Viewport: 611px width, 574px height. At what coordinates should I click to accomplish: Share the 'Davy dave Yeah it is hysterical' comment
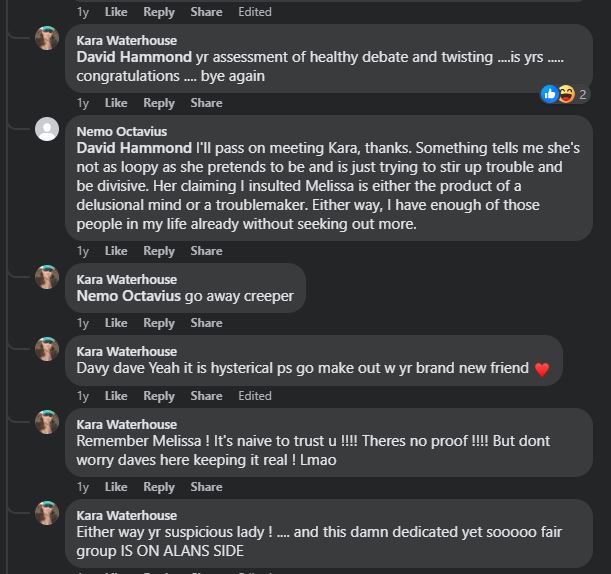point(206,396)
